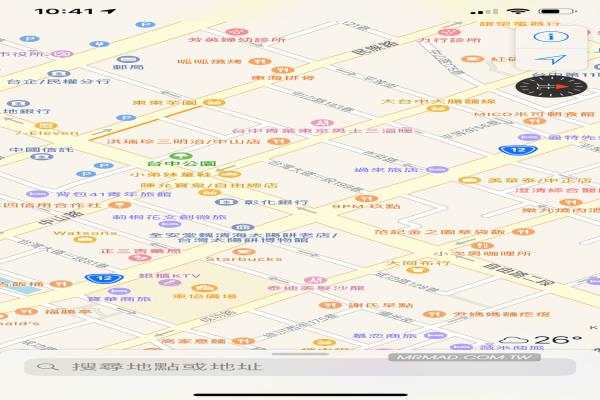This screenshot has height=400, width=600.
Task: Select the 銀櫃KTV pin
Action: tap(170, 283)
